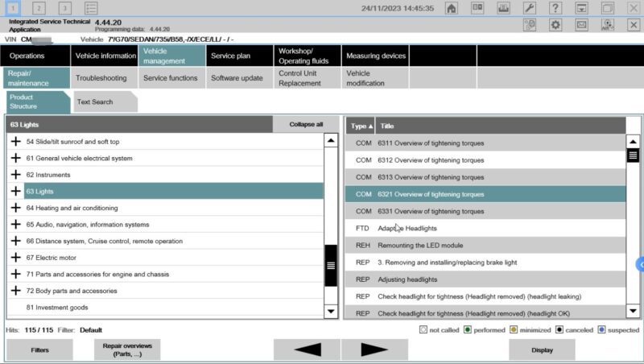Close the session with the second-row X icon
644x364 pixels.
coord(634,25)
